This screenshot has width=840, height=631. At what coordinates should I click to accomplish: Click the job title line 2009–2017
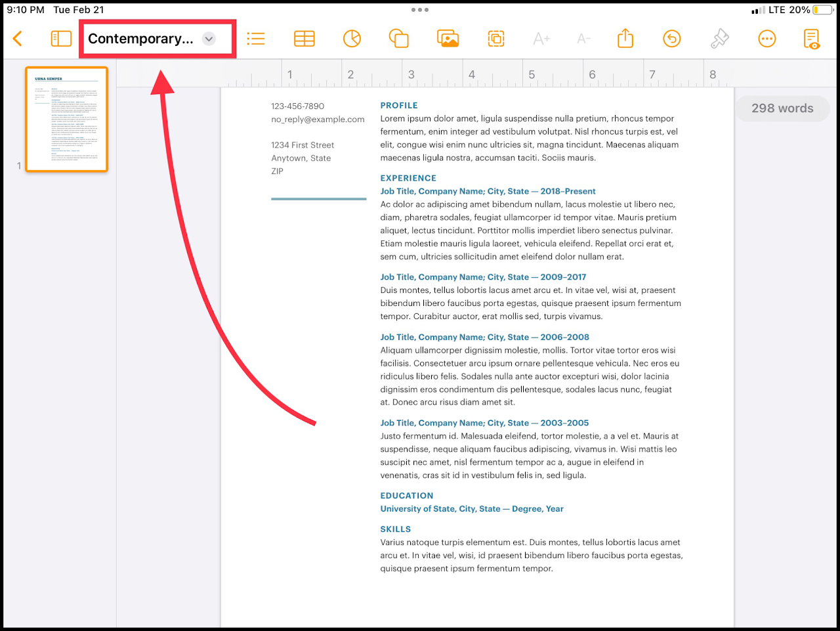[484, 277]
